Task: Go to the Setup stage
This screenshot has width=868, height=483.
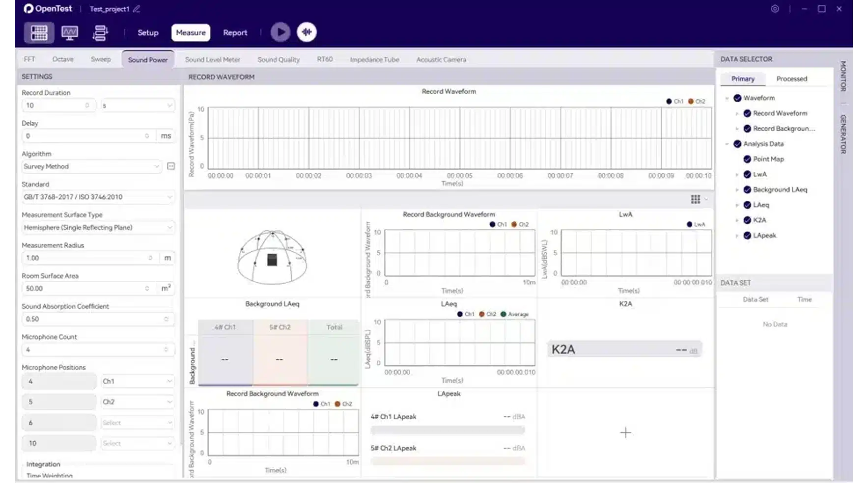Action: coord(148,32)
